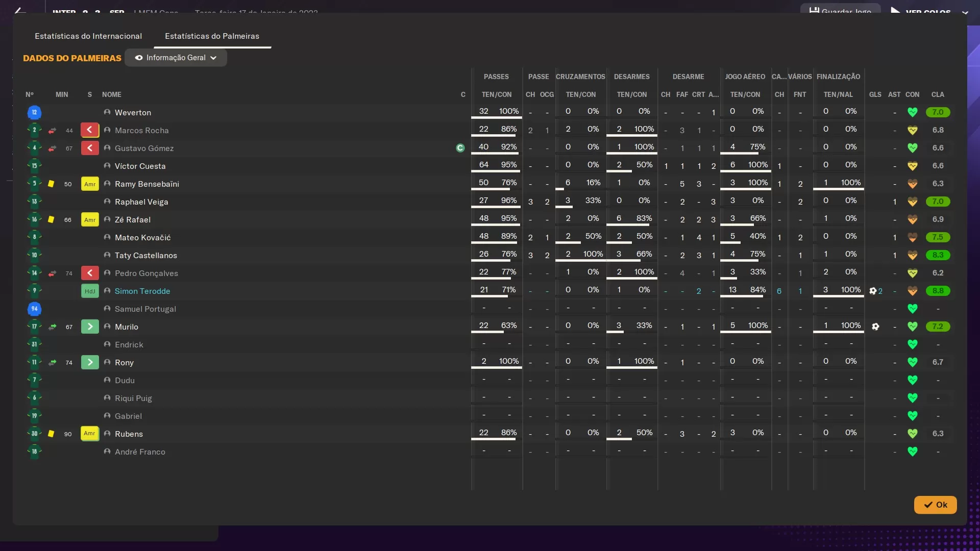Click the Guardar Jogo save button
This screenshot has height=551, width=980.
tap(840, 9)
